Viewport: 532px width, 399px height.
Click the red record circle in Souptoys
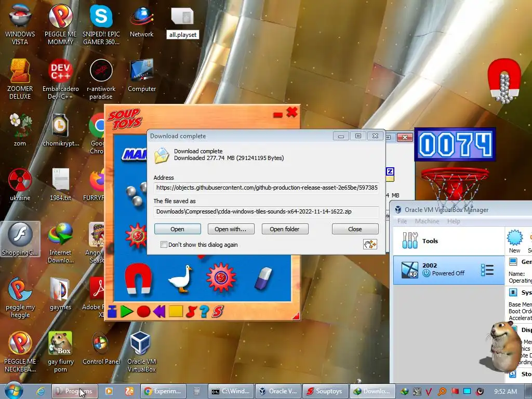[143, 312]
